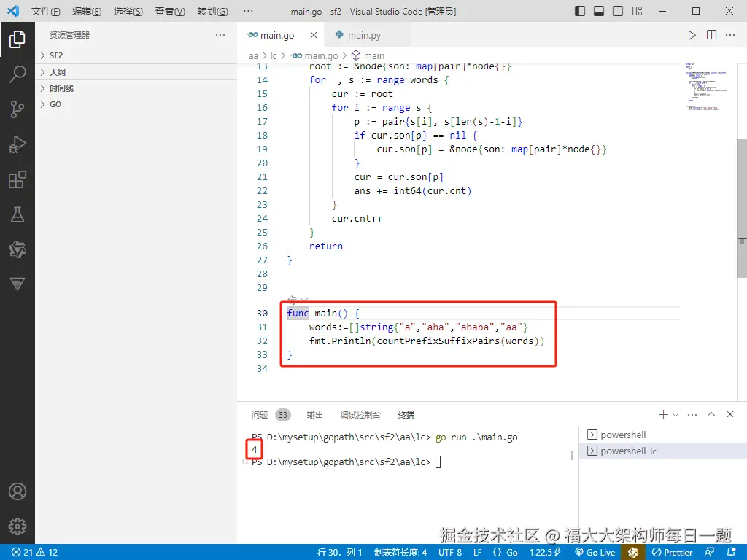Open the 查看(V) menu
The width and height of the screenshot is (747, 560).
pos(169,11)
